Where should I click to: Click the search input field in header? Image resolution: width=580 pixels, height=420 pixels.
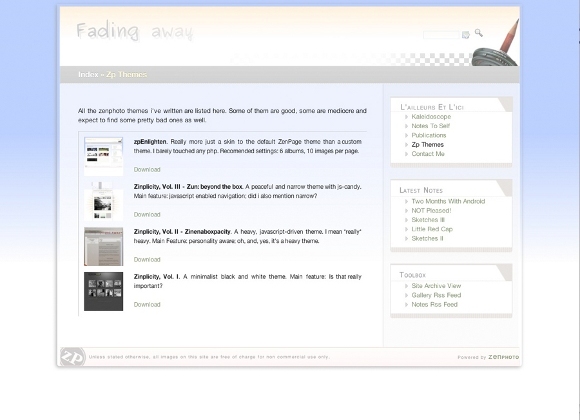coord(441,35)
